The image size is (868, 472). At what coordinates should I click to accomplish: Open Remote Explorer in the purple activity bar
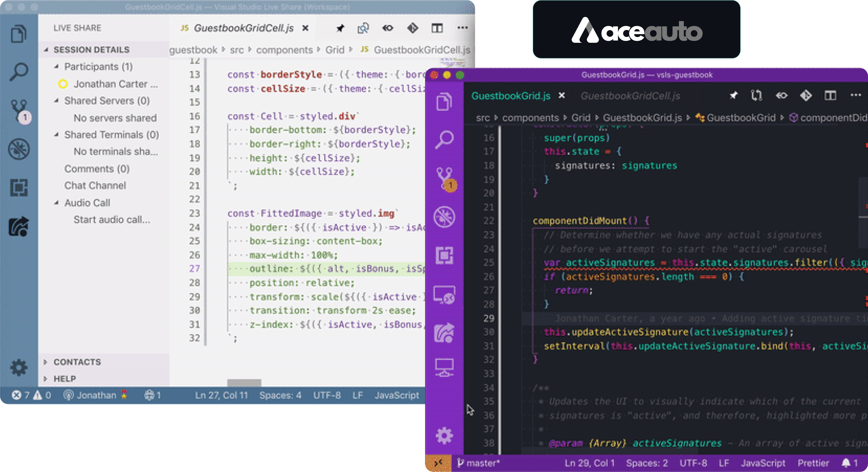(444, 295)
